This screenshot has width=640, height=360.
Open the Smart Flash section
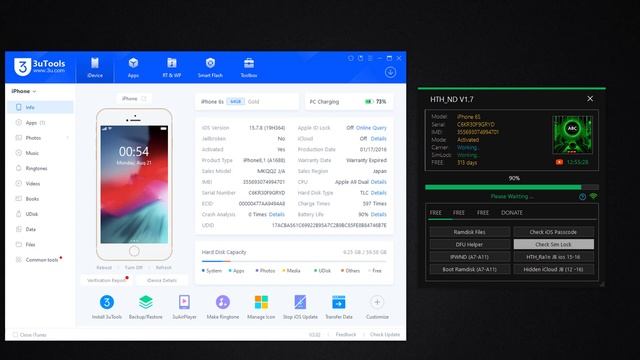[210, 67]
